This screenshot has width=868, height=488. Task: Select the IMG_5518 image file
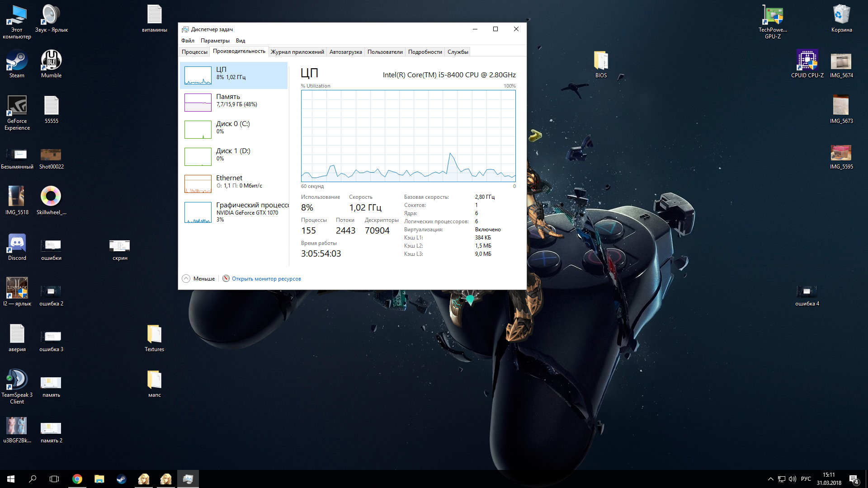pos(17,201)
